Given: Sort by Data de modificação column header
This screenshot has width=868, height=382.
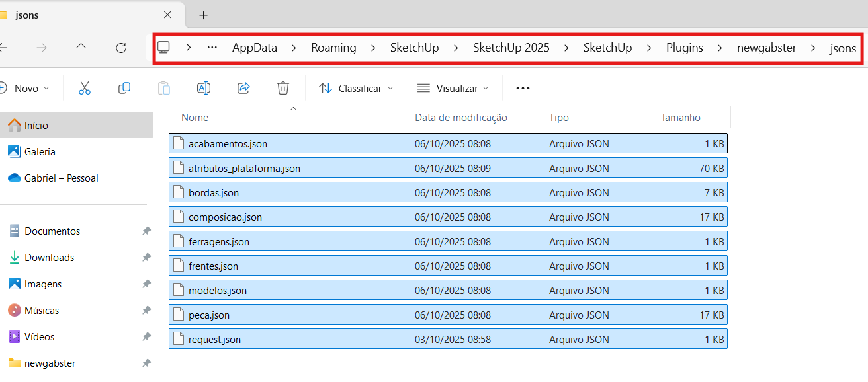Looking at the screenshot, I should coord(461,118).
